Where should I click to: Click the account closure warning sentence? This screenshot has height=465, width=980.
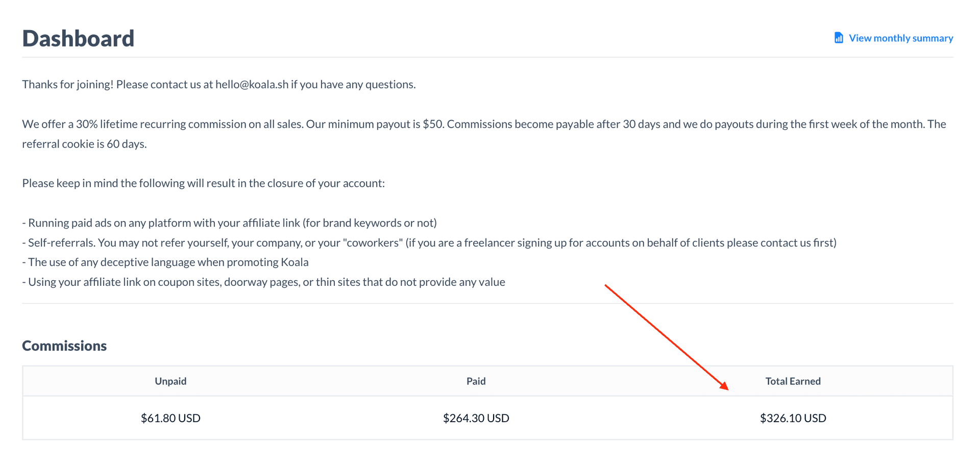(x=203, y=183)
